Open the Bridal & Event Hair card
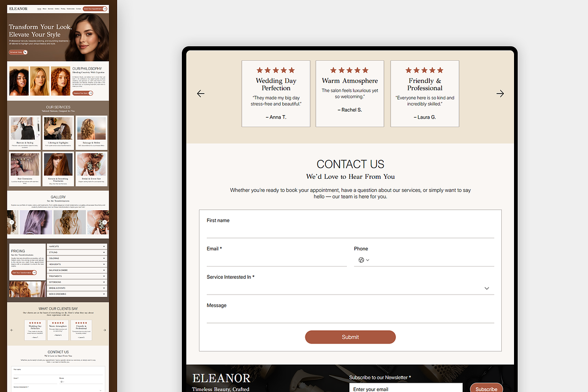Viewport: 588px width, 392px height. pos(92,169)
